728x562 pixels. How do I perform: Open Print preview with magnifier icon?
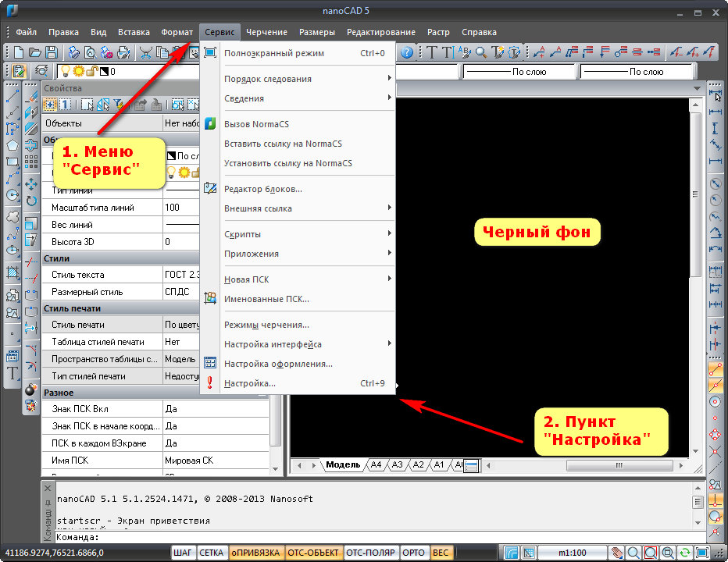pos(90,52)
